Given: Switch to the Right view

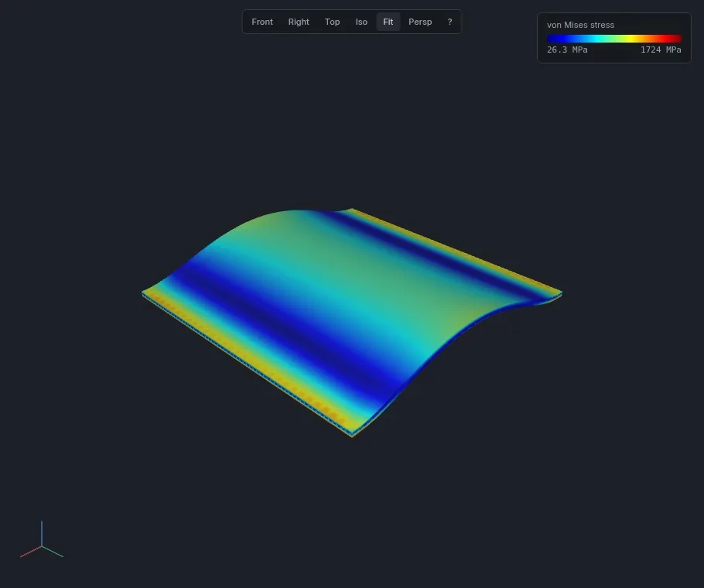Looking at the screenshot, I should 299,22.
